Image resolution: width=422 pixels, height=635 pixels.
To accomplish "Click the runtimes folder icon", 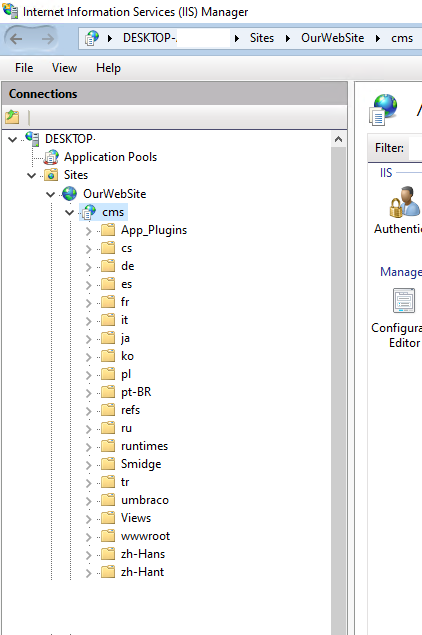I will (x=108, y=446).
